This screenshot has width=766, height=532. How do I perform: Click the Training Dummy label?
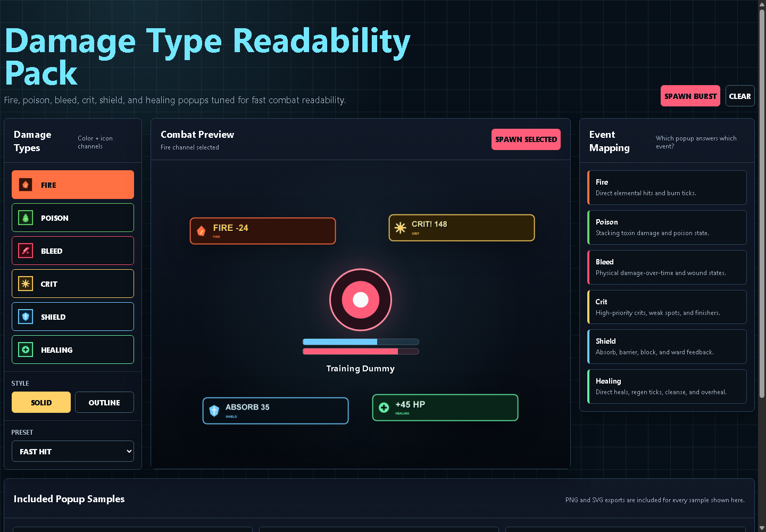click(x=361, y=368)
